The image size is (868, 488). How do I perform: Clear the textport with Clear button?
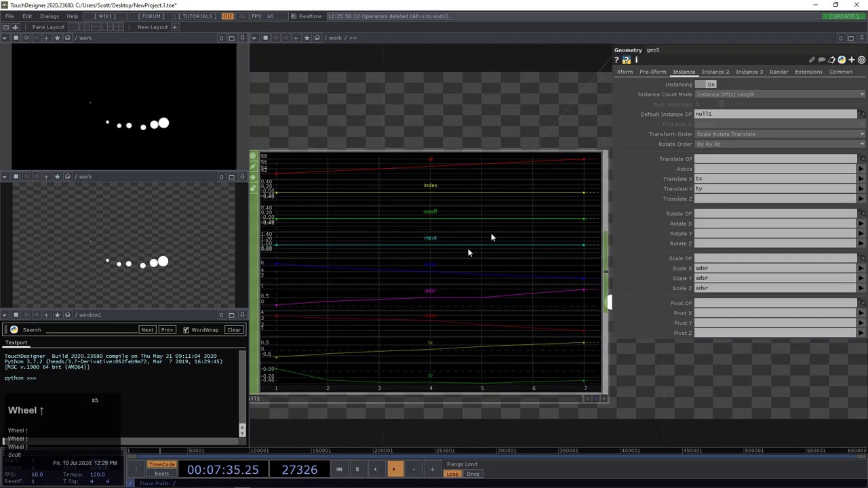click(x=234, y=330)
